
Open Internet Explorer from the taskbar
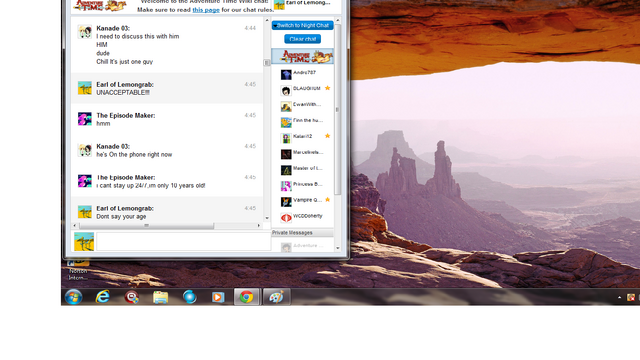point(102,297)
